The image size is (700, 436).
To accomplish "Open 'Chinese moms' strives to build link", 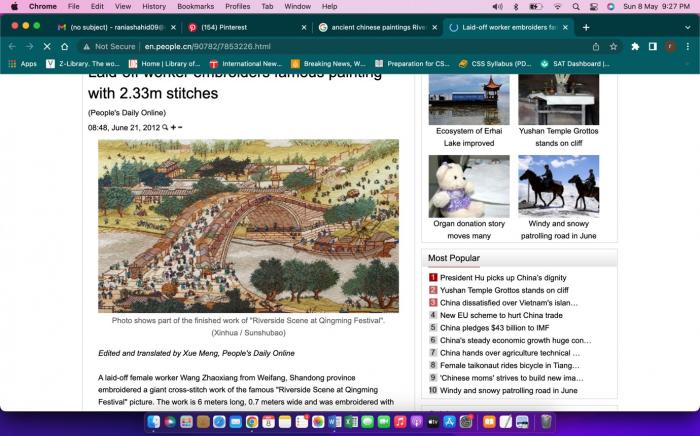I will coord(512,378).
